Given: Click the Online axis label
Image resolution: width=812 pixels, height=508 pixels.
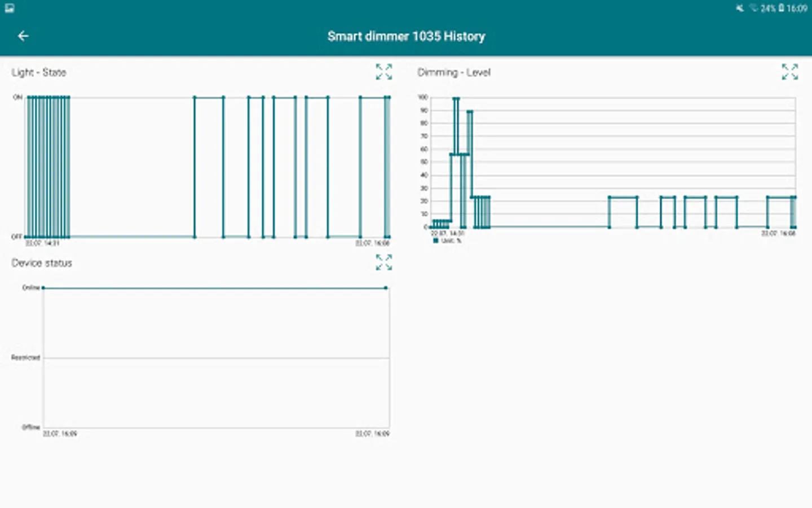Looking at the screenshot, I should tap(31, 288).
